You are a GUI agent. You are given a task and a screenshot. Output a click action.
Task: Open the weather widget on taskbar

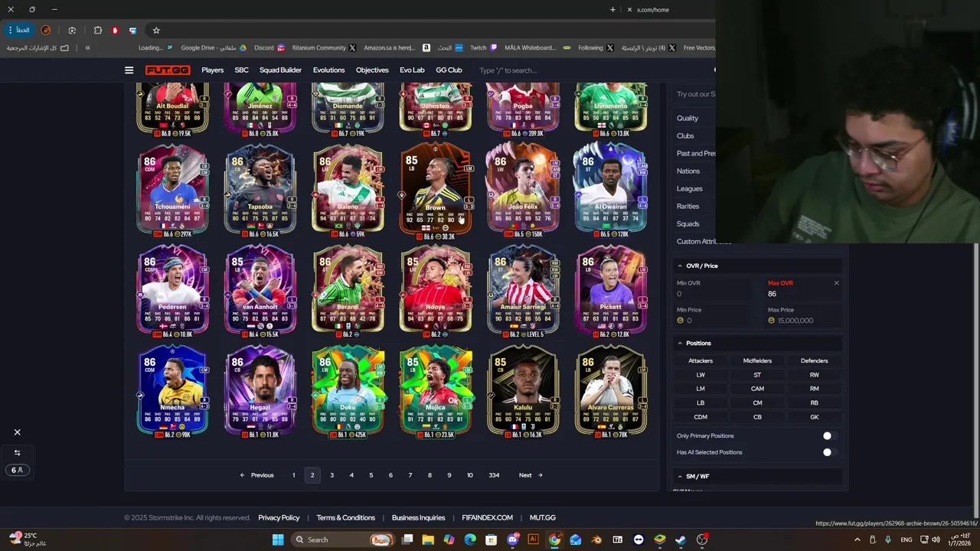29,540
